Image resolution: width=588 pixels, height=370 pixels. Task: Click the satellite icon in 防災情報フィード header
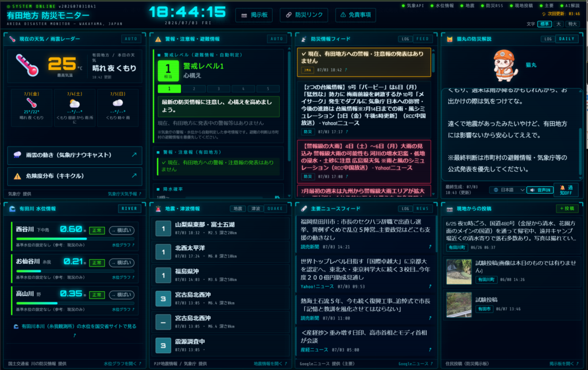coord(304,39)
